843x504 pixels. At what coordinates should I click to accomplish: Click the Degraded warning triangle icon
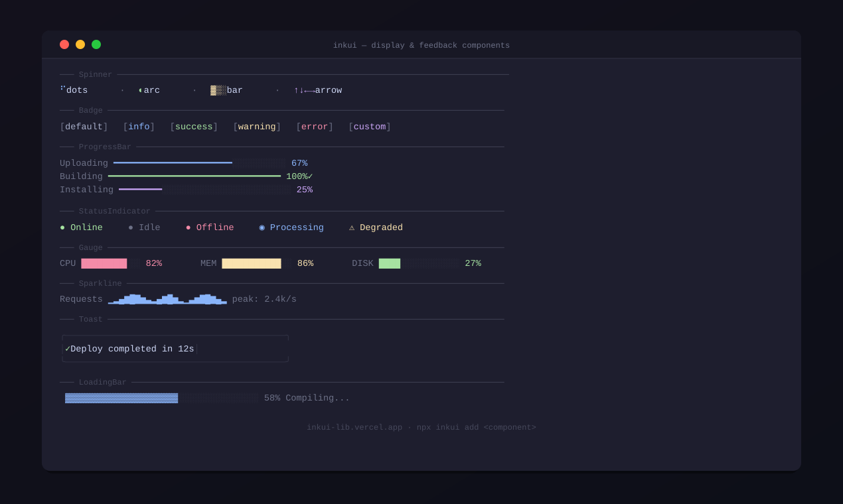pyautogui.click(x=352, y=227)
